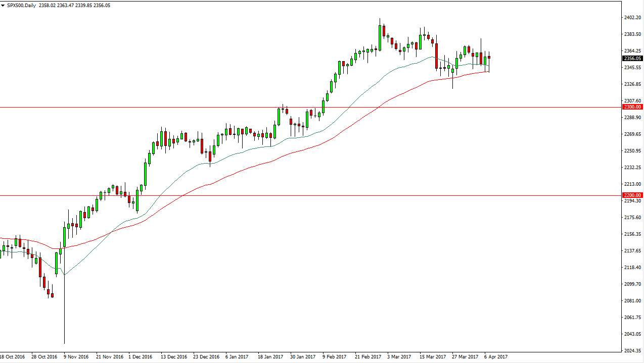Click the 2300.00 price label on the axis

[632, 108]
